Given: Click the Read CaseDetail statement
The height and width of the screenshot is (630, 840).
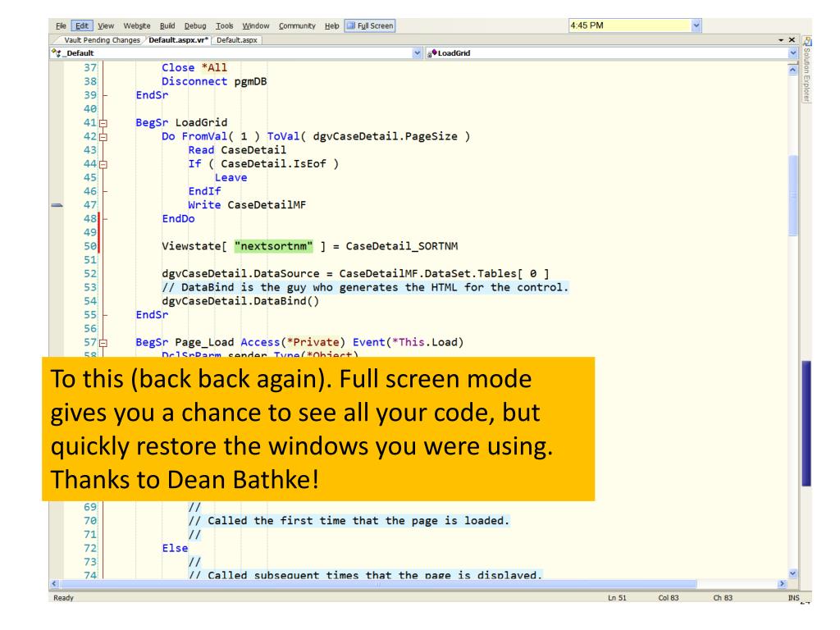Looking at the screenshot, I should [237, 151].
